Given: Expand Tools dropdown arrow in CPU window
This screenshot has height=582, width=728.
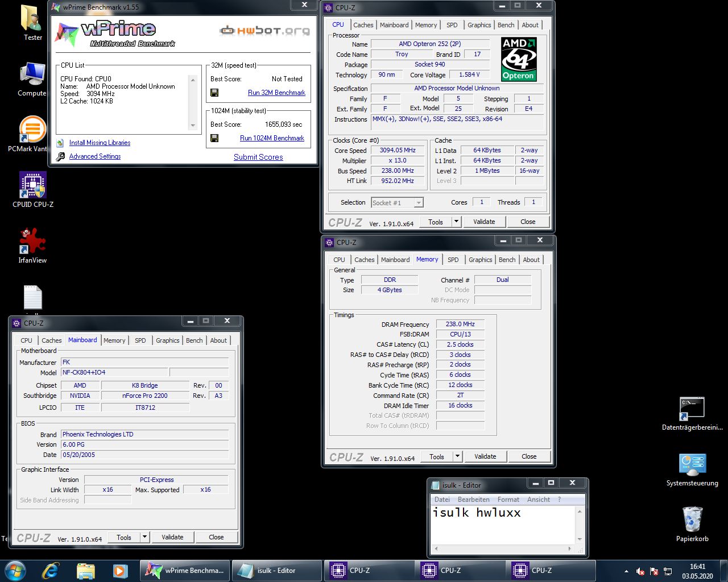Looking at the screenshot, I should pos(456,222).
